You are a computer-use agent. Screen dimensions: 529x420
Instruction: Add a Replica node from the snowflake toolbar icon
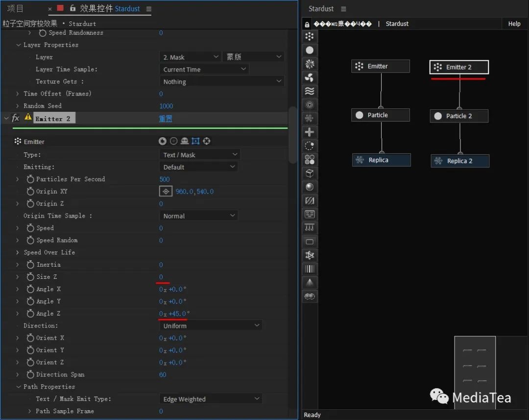pos(310,119)
